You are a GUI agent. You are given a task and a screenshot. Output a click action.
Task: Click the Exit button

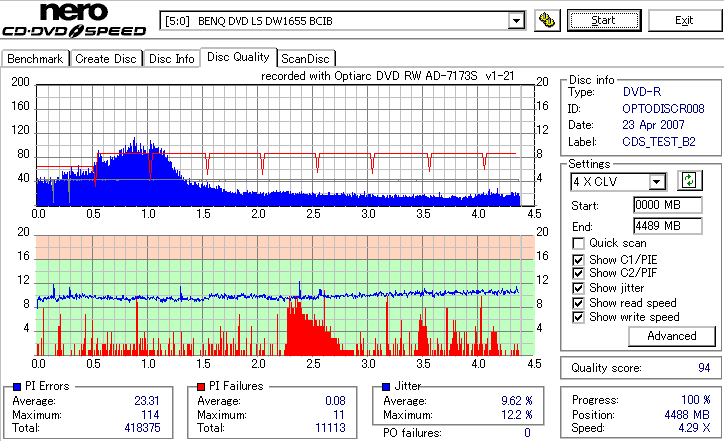pos(684,20)
